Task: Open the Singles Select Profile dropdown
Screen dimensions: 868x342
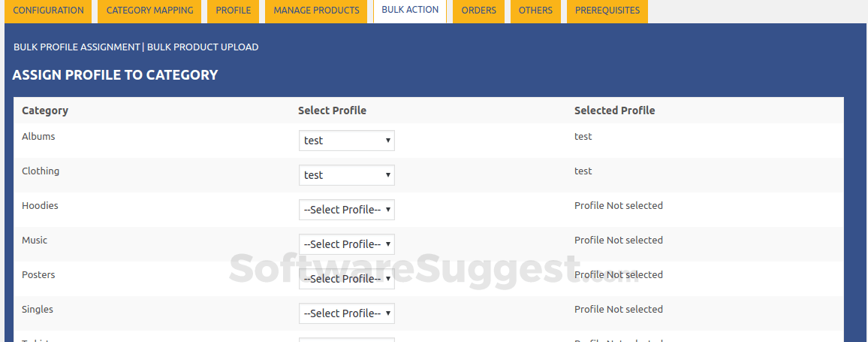Action: click(347, 313)
